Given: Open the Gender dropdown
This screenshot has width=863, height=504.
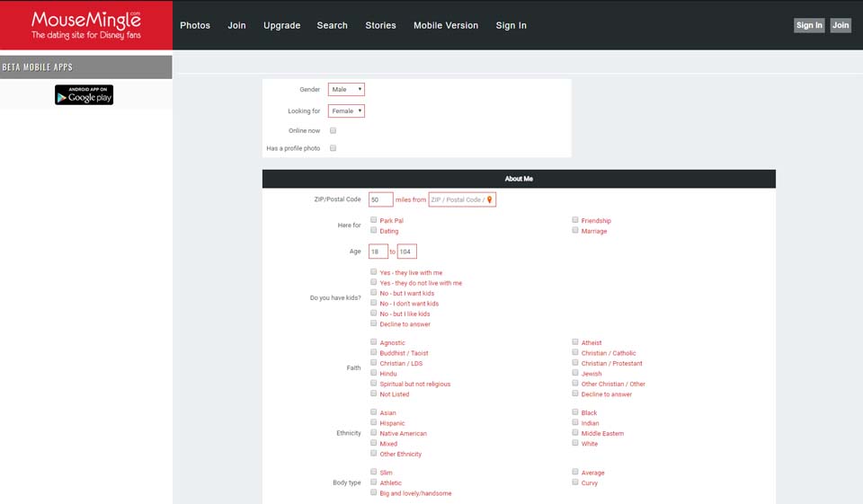Looking at the screenshot, I should (346, 90).
